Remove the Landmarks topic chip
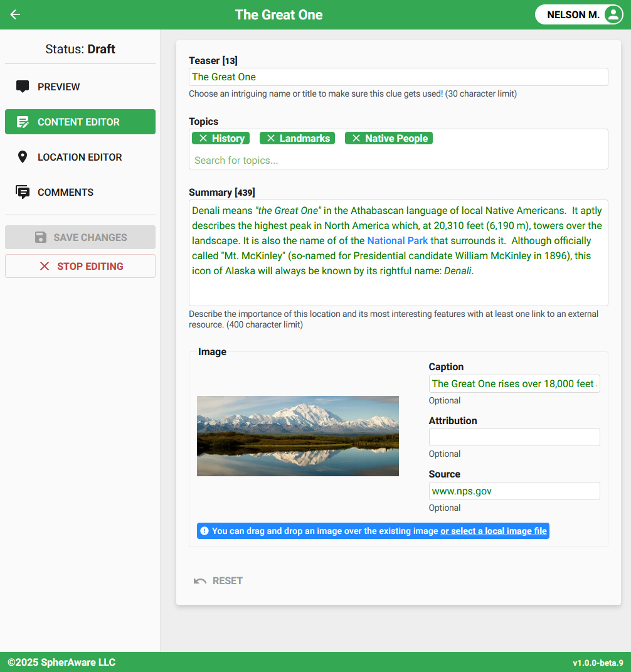The image size is (631, 672). coord(271,139)
